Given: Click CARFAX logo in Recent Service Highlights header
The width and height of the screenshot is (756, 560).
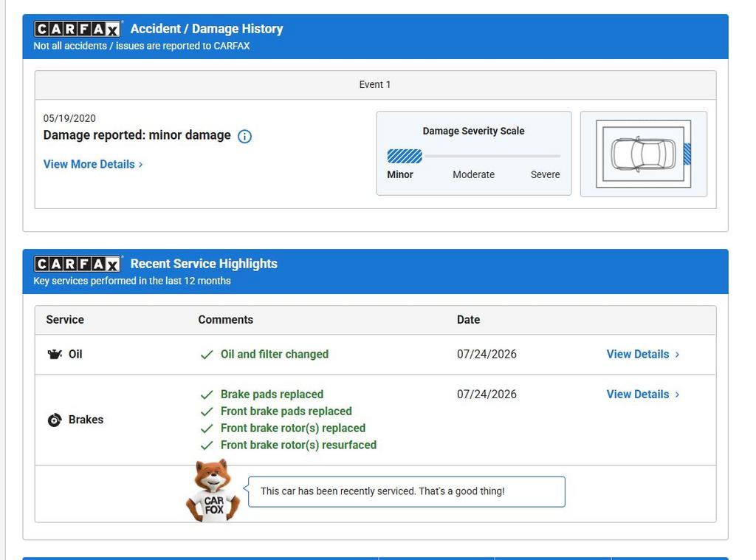Looking at the screenshot, I should click(77, 264).
